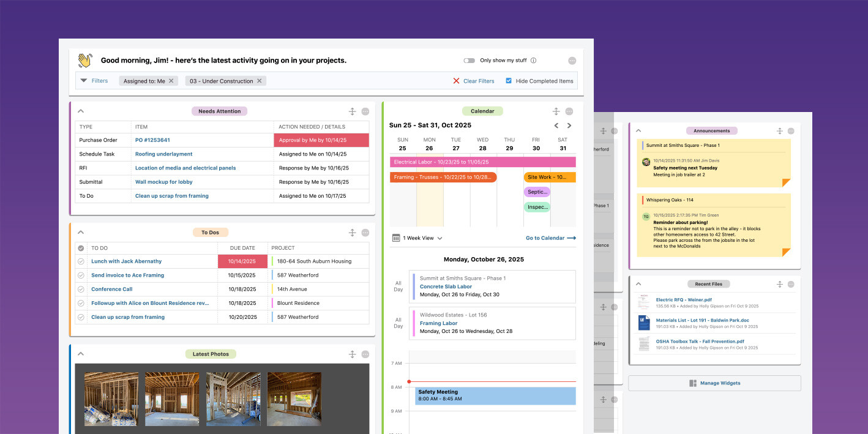Toggle the 'Only show my stuff' switch

click(469, 61)
